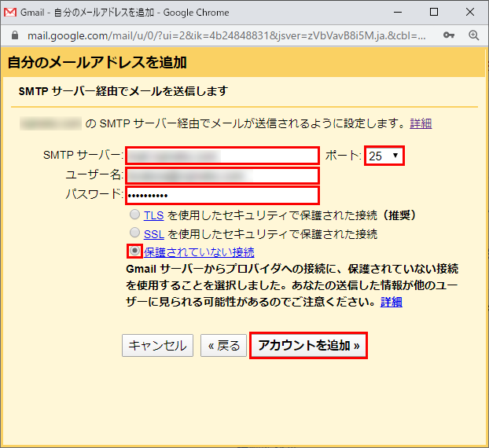
Task: Choose the unsecured connection radio option
Action: 135,252
